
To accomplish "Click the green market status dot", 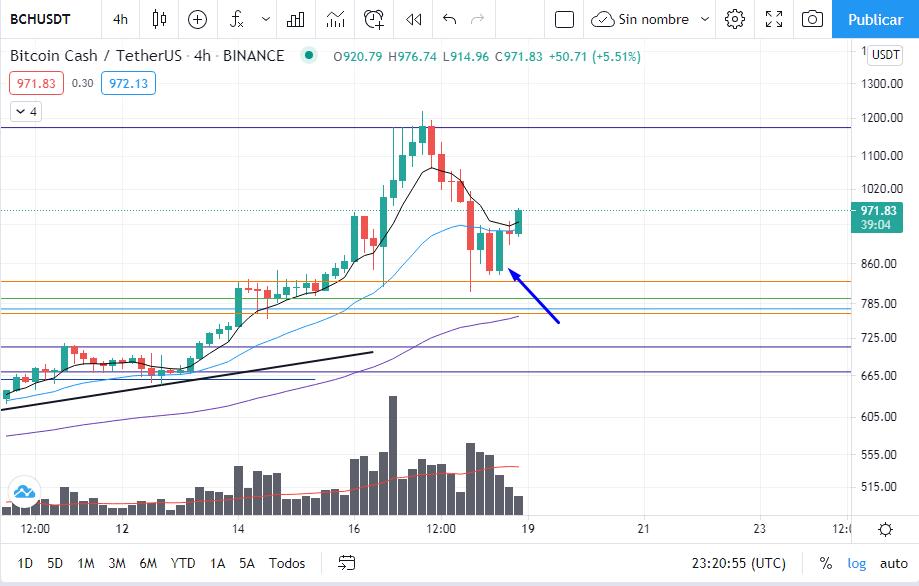I will point(308,55).
